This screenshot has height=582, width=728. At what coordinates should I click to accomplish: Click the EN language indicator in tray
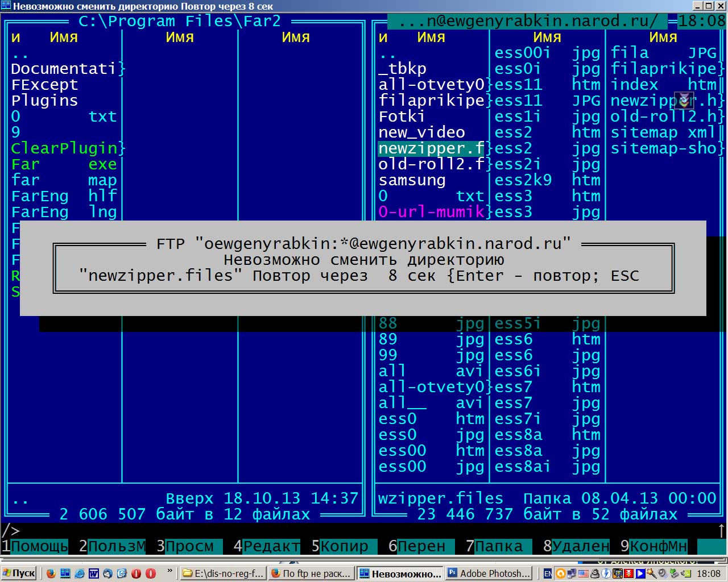click(548, 573)
